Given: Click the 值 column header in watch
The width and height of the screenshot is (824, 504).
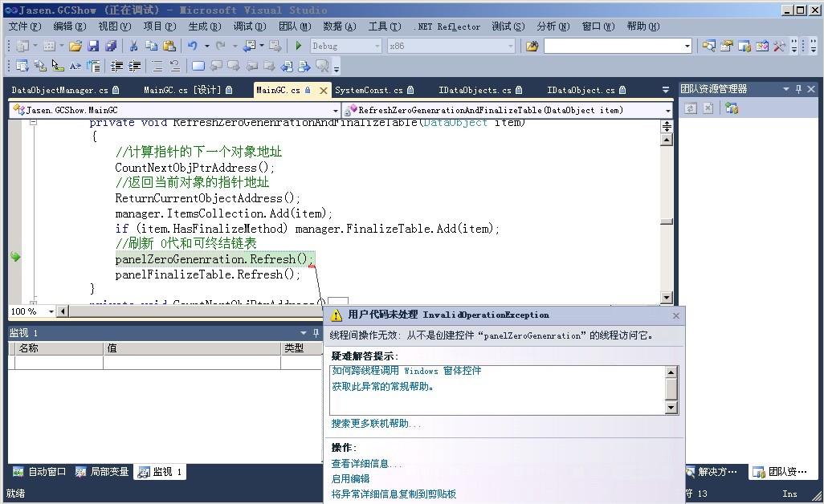Looking at the screenshot, I should coord(192,348).
